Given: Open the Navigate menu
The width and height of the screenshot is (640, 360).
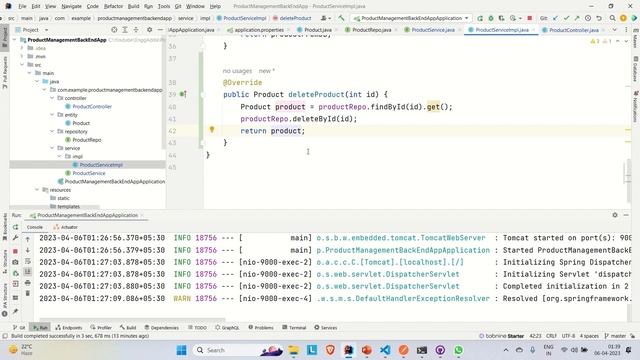Looking at the screenshot, I should point(71,6).
